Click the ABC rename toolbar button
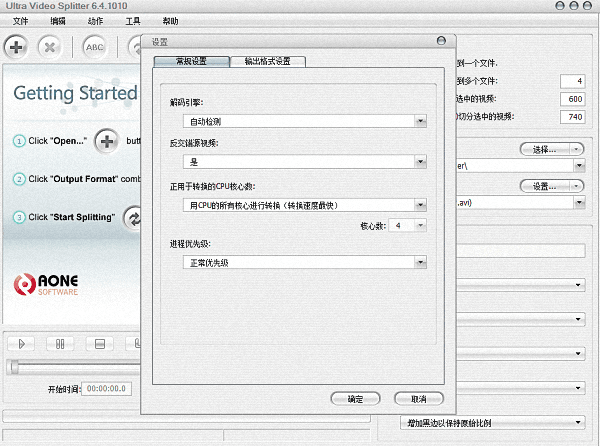 (95, 47)
